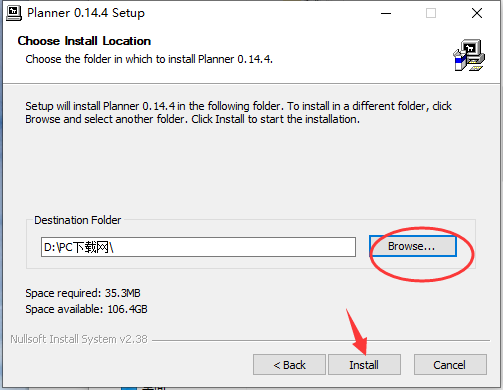Click the Space required: 35.3MB text
The height and width of the screenshot is (390, 503).
click(83, 293)
